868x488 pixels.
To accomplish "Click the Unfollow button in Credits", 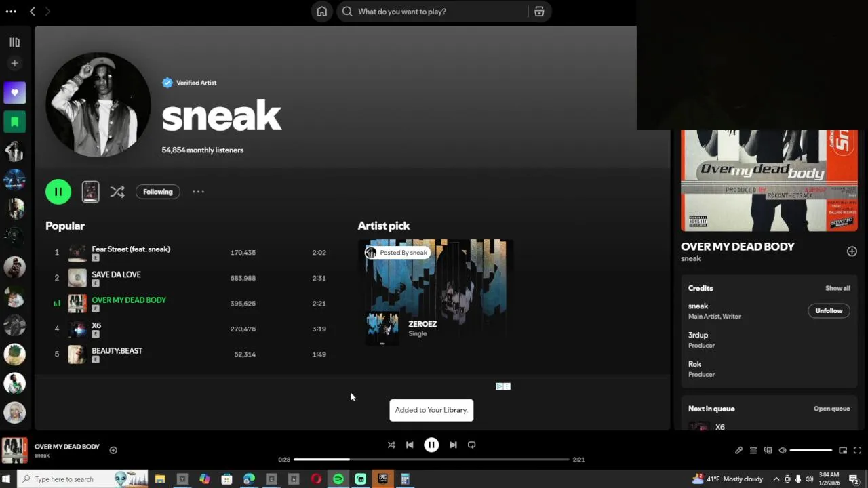I will pyautogui.click(x=829, y=311).
